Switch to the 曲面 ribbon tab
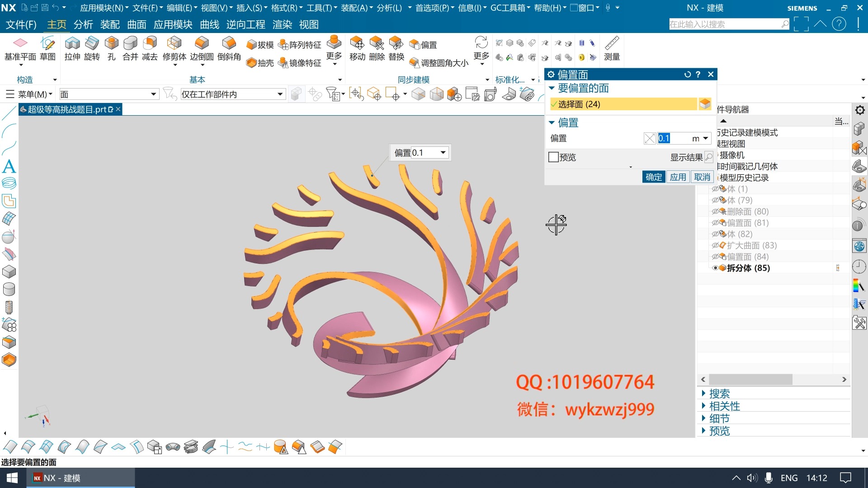Image resolution: width=868 pixels, height=488 pixels. [137, 24]
